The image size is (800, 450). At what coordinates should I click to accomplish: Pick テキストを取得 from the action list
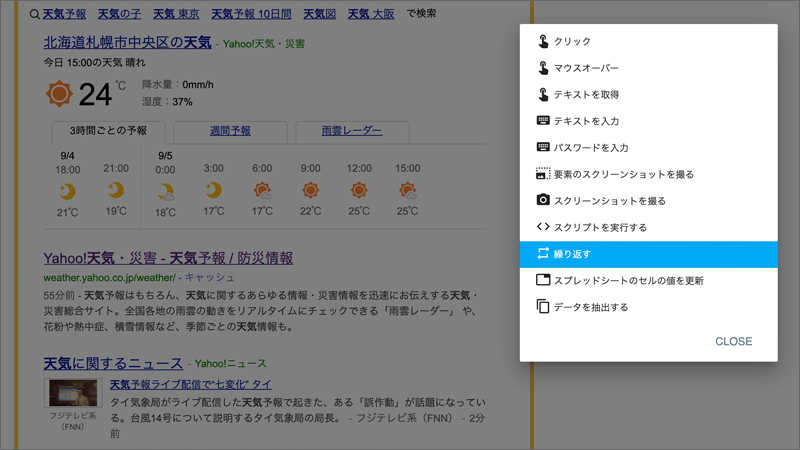648,94
